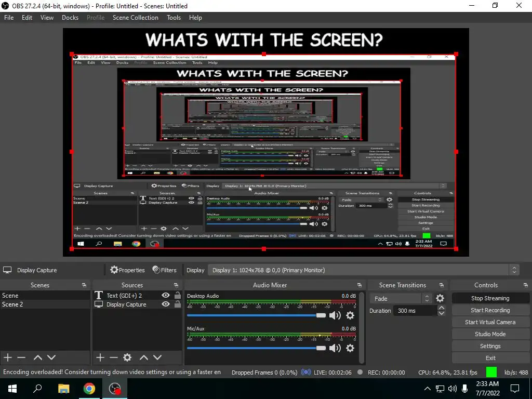Viewport: 532px width, 399px height.
Task: Add a new source with plus icon
Action: (x=100, y=357)
